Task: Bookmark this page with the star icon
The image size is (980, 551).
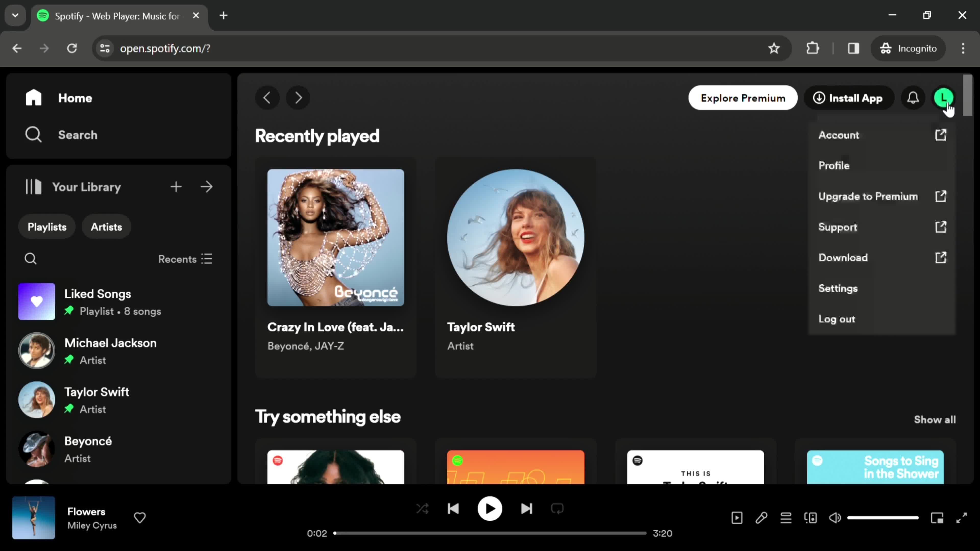Action: [x=774, y=48]
